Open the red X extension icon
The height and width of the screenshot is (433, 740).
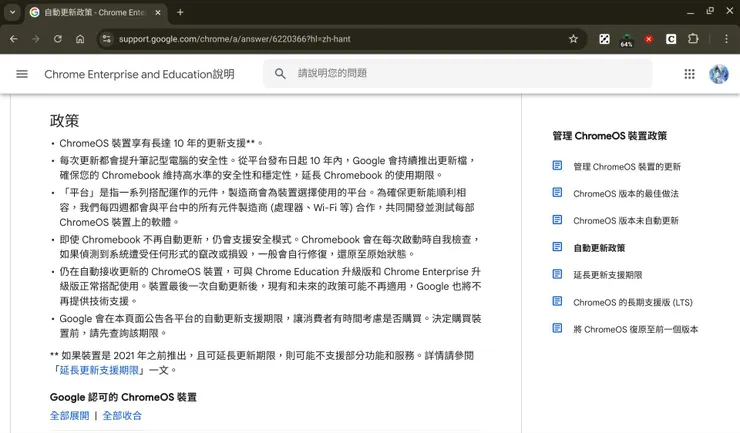[x=649, y=39]
